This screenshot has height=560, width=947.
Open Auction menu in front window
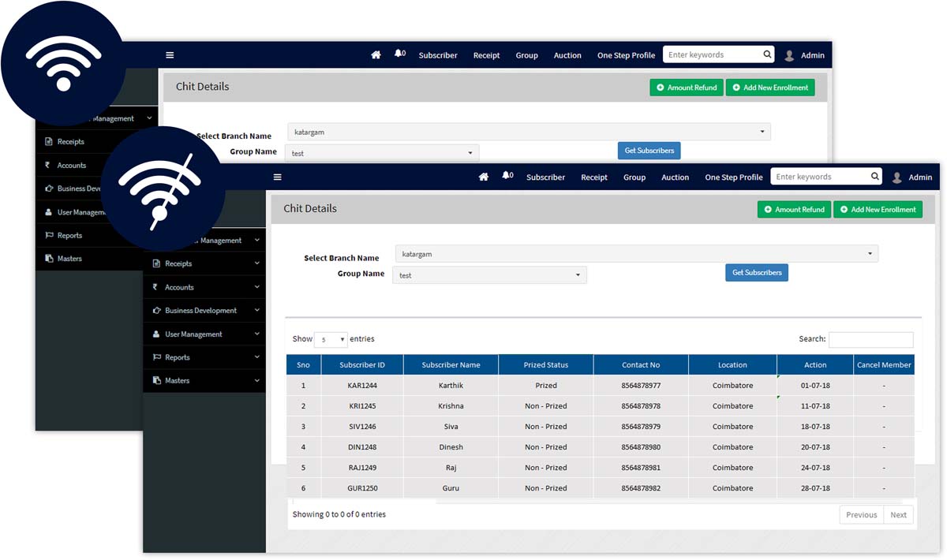675,177
